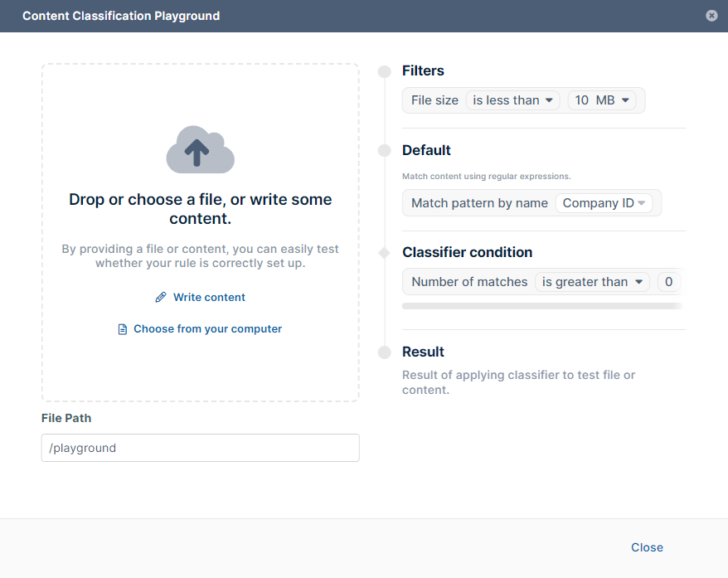Open the 'is less than' operator dropdown
Image resolution: width=728 pixels, height=578 pixels.
(512, 100)
